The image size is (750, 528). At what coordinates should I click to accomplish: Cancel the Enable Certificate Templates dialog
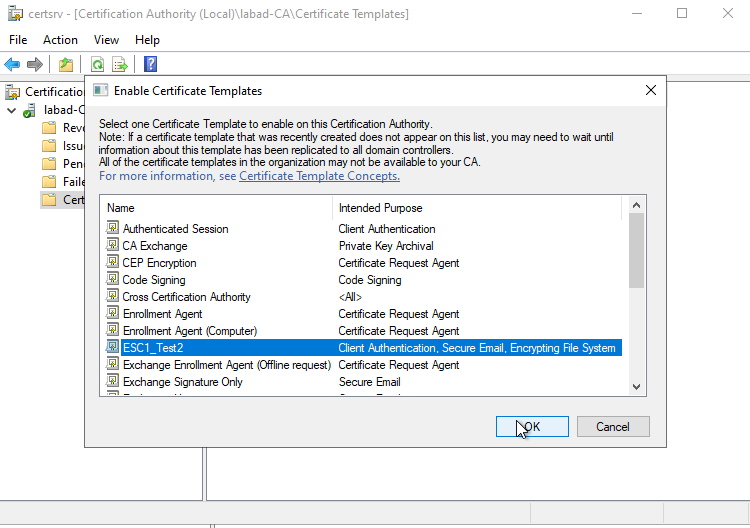click(x=613, y=426)
